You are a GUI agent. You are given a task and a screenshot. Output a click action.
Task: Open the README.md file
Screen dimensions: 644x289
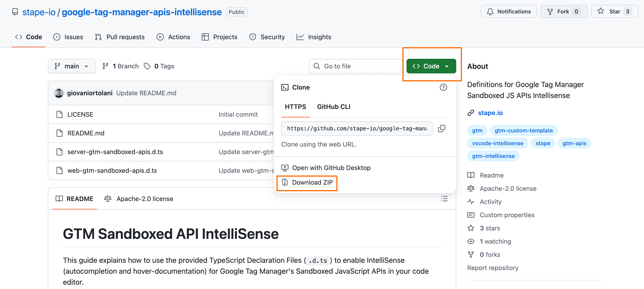point(86,133)
